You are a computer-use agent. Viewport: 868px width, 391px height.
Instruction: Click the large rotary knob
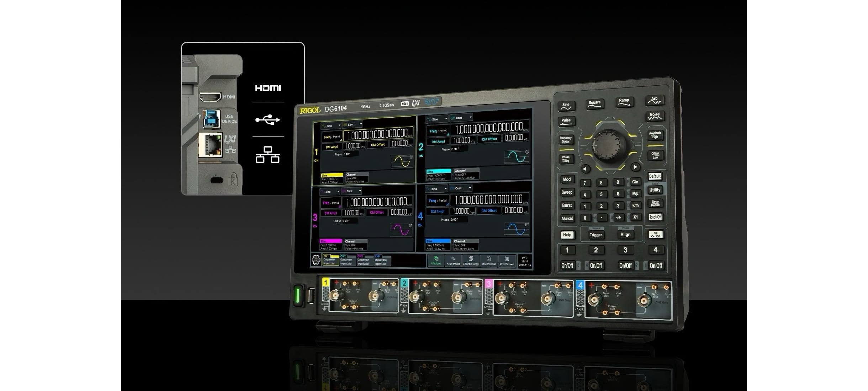[x=609, y=146]
